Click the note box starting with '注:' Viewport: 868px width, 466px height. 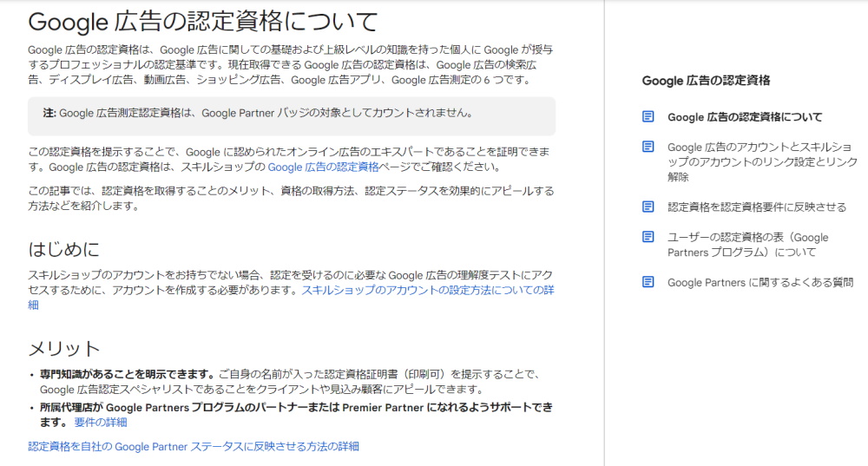click(x=292, y=116)
